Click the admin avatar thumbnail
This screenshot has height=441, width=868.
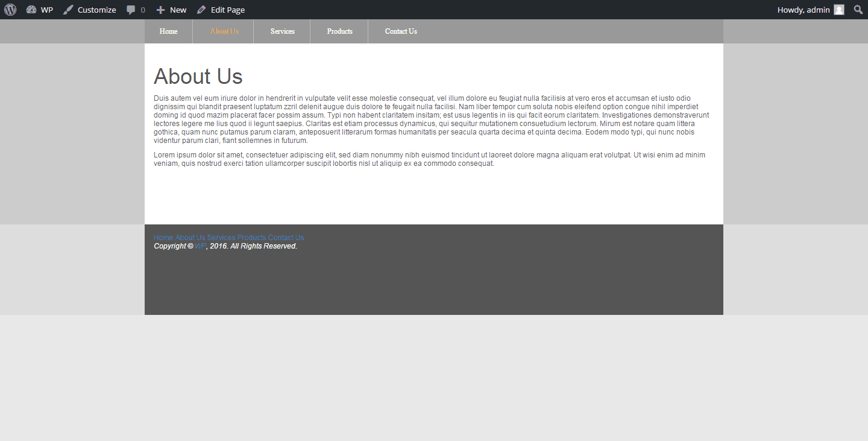tap(839, 10)
